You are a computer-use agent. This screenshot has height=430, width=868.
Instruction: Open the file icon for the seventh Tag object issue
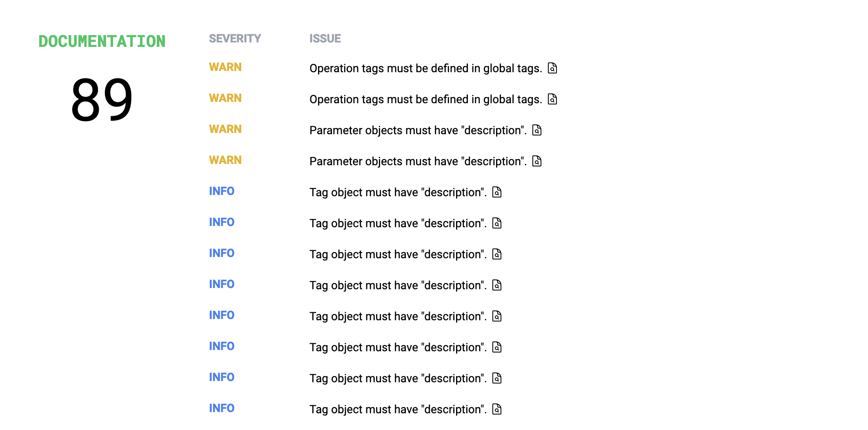pyautogui.click(x=497, y=378)
